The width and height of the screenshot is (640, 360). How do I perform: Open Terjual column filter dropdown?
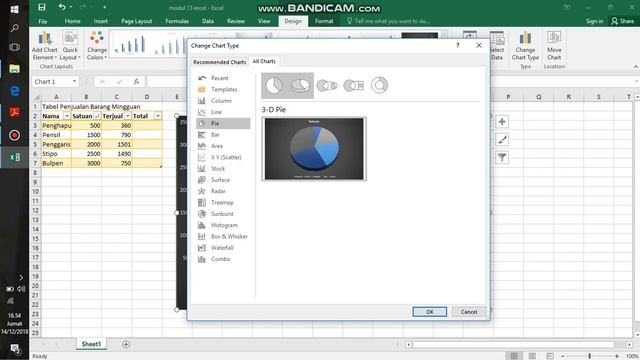coord(128,116)
